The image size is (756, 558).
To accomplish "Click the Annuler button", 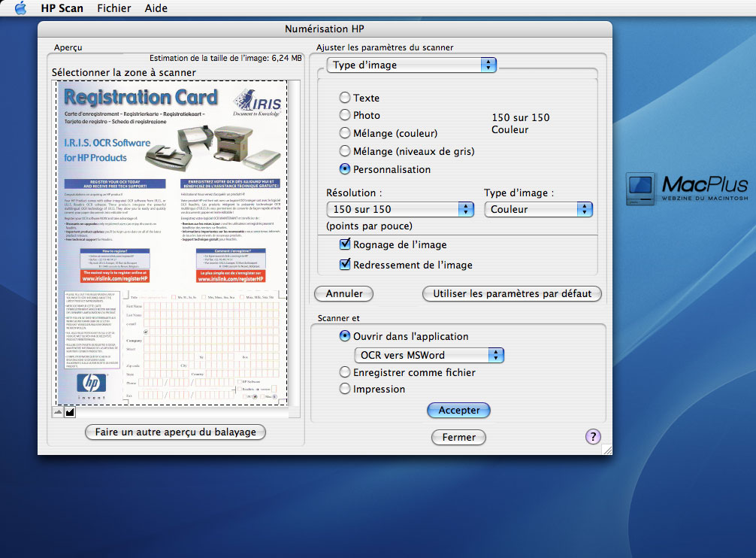I will (x=343, y=294).
